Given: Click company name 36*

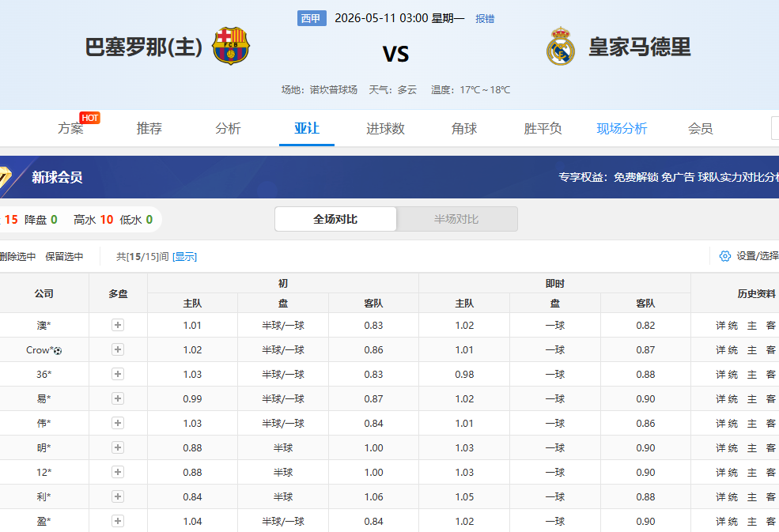Looking at the screenshot, I should coord(43,374).
